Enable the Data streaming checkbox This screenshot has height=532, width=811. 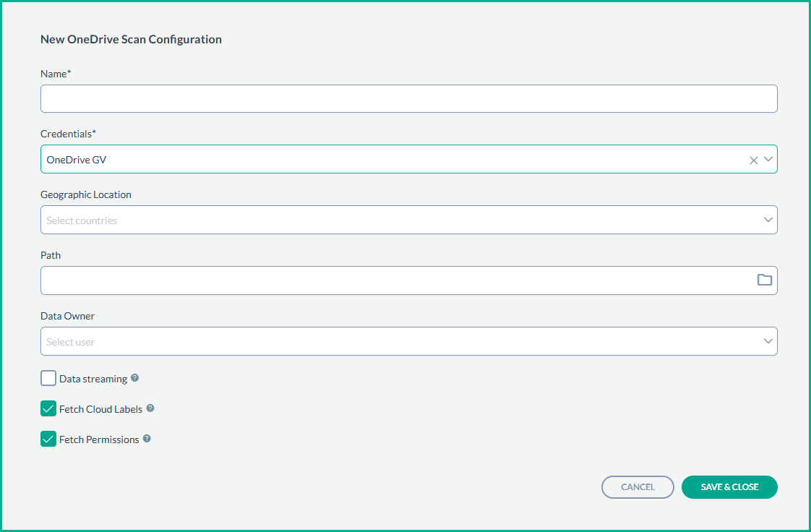(48, 379)
